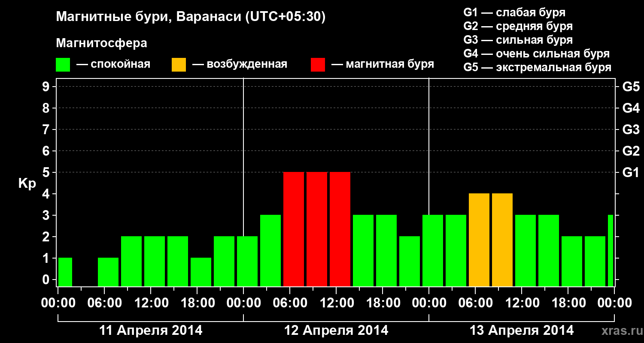Viewport: 644px width, 343px height.
Task: Click the '— магнитная буря' legend label
Action: point(383,64)
